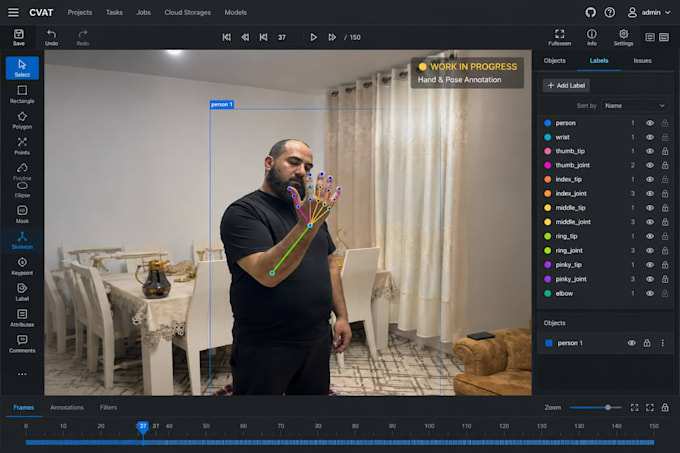Click the green elbow color swatch
Viewport: 680px width, 453px height.
547,293
